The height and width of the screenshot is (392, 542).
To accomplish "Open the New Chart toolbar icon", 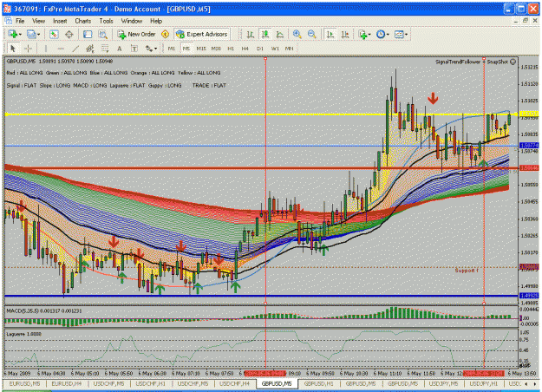I will (x=13, y=34).
